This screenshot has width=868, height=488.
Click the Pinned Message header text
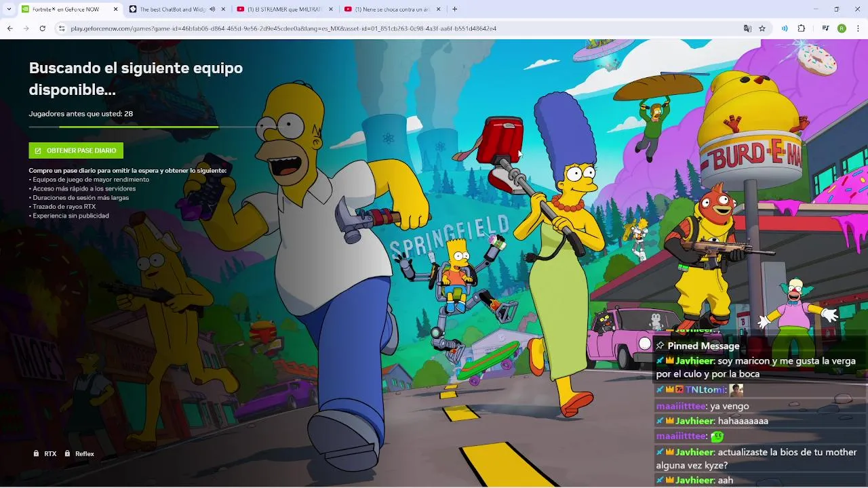703,346
